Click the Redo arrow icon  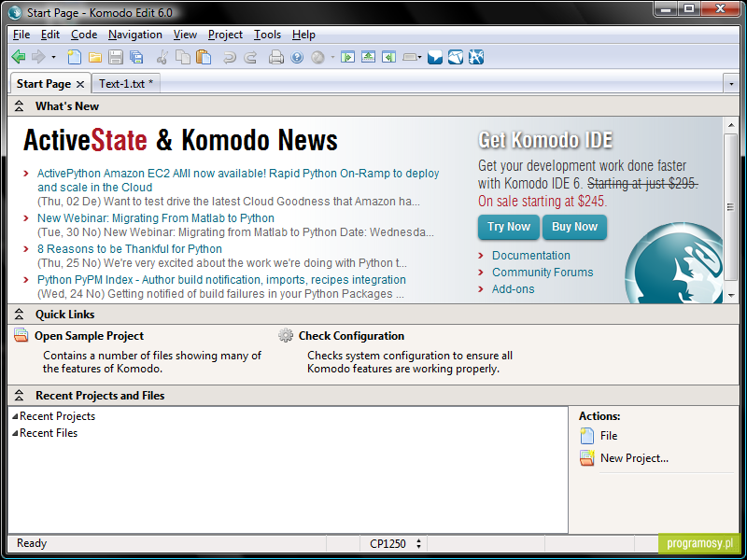[x=250, y=58]
